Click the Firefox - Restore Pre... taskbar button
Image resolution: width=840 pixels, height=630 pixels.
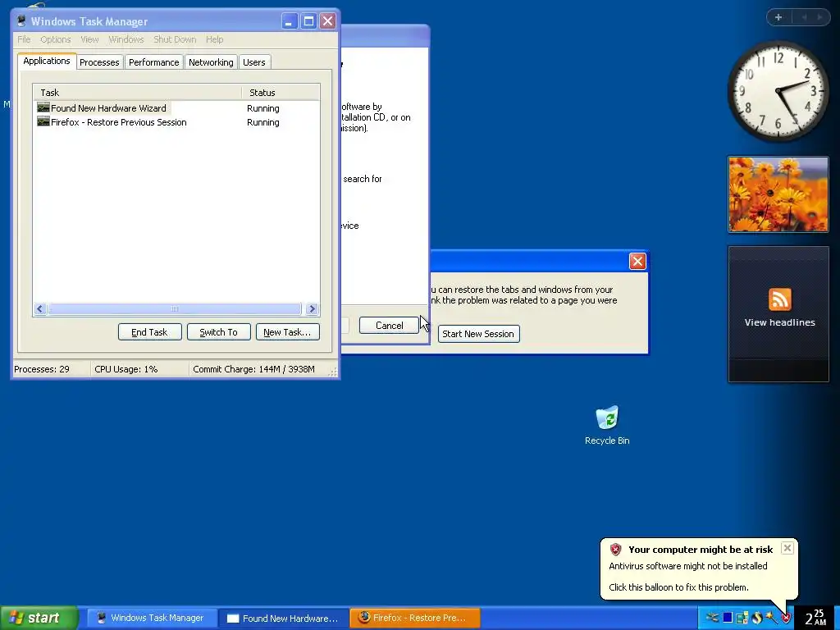point(415,618)
